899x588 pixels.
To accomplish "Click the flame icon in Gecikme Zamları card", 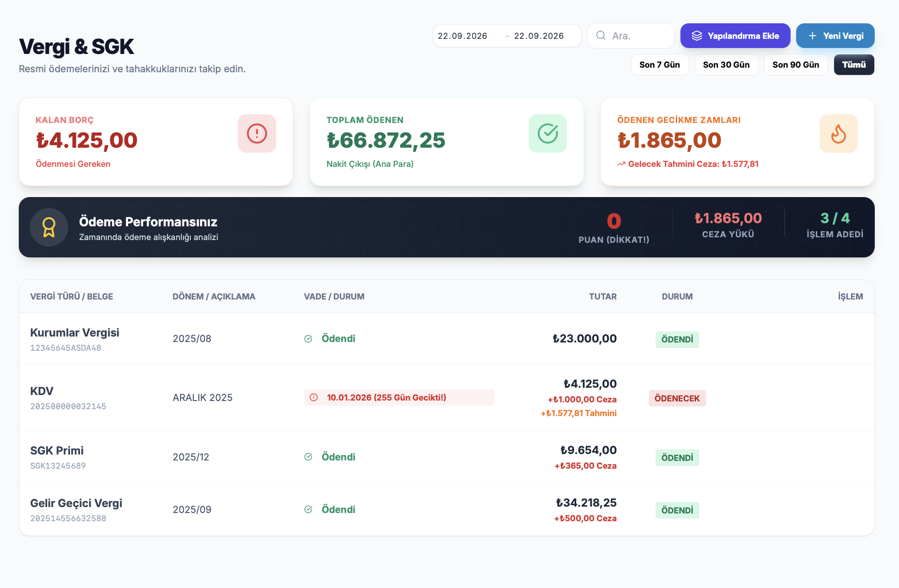I will 839,134.
